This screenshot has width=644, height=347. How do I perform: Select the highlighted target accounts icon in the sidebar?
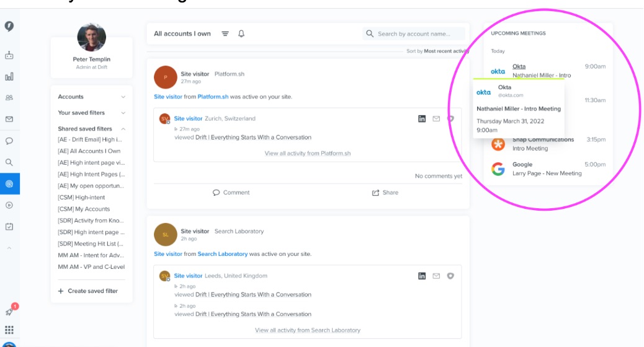click(9, 184)
